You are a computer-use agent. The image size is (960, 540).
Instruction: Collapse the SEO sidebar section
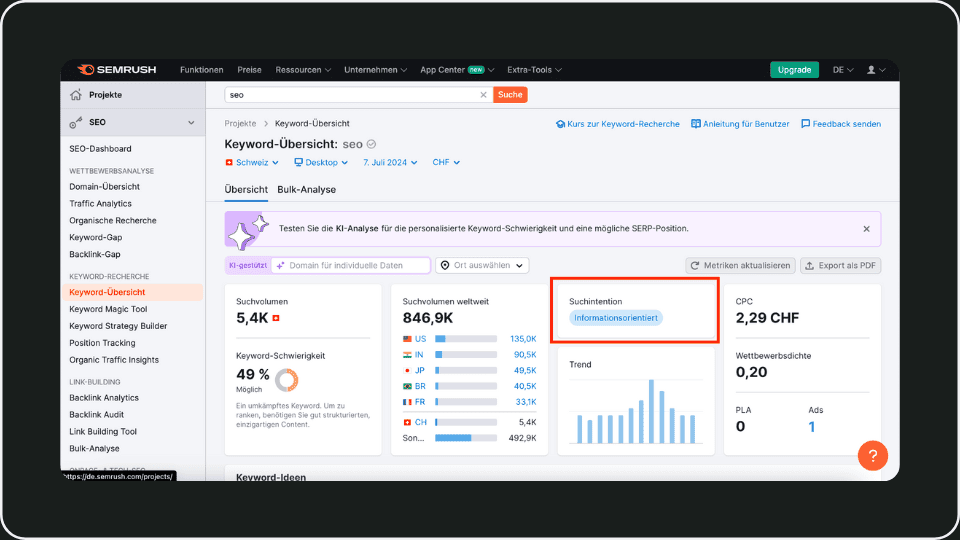[x=191, y=122]
